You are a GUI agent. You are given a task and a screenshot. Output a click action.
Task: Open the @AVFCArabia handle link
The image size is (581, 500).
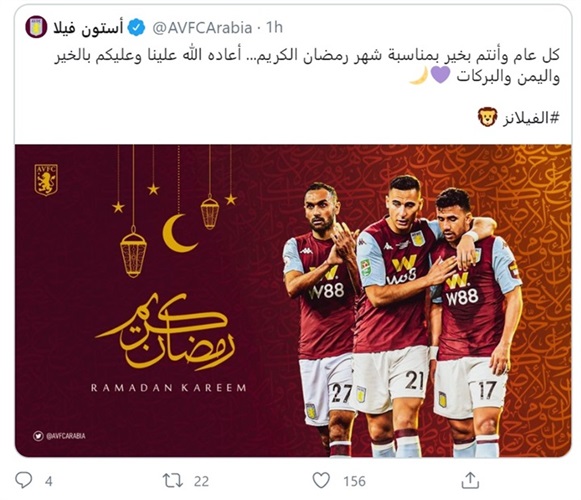click(202, 28)
